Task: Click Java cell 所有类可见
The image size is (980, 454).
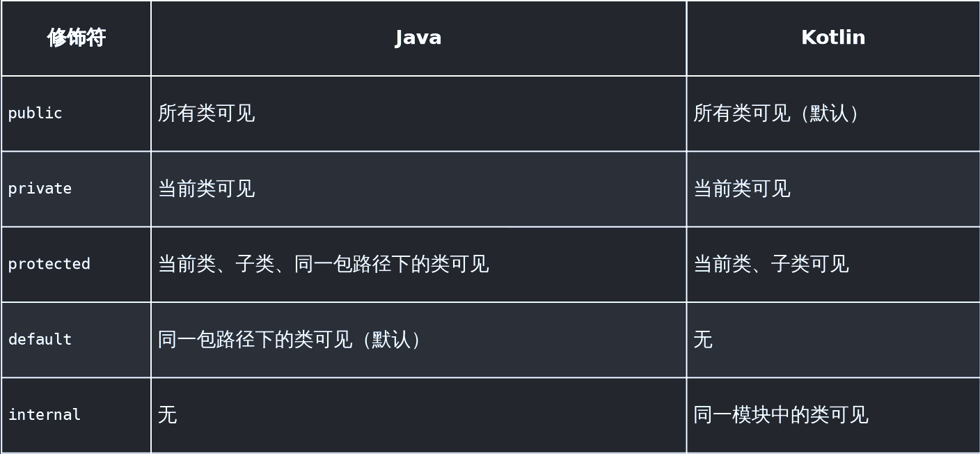Action: click(x=418, y=113)
